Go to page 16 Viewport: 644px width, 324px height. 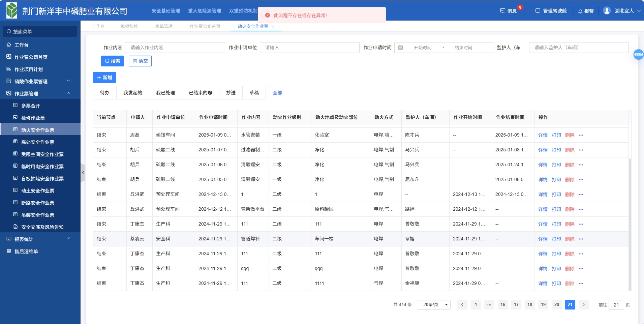[503, 305]
